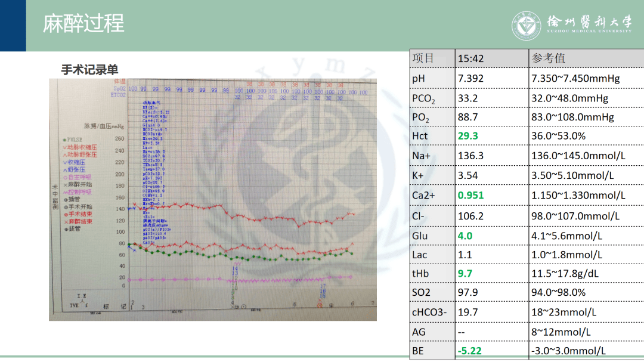Viewport: 644px width, 362px height.
Task: Click the 拔管 legend symbol
Action: tap(65, 228)
